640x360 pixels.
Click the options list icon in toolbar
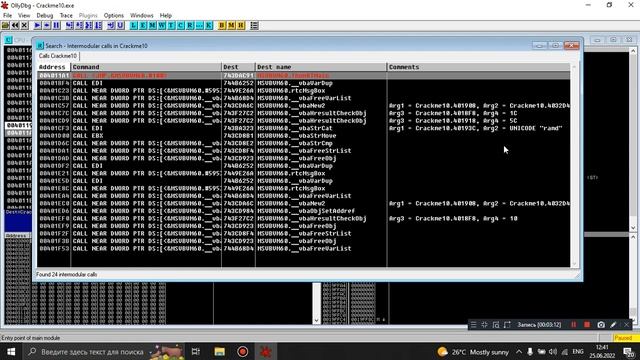254,25
